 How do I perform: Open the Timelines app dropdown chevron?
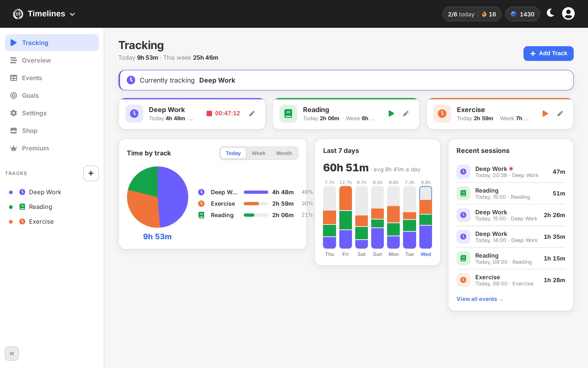tap(72, 14)
